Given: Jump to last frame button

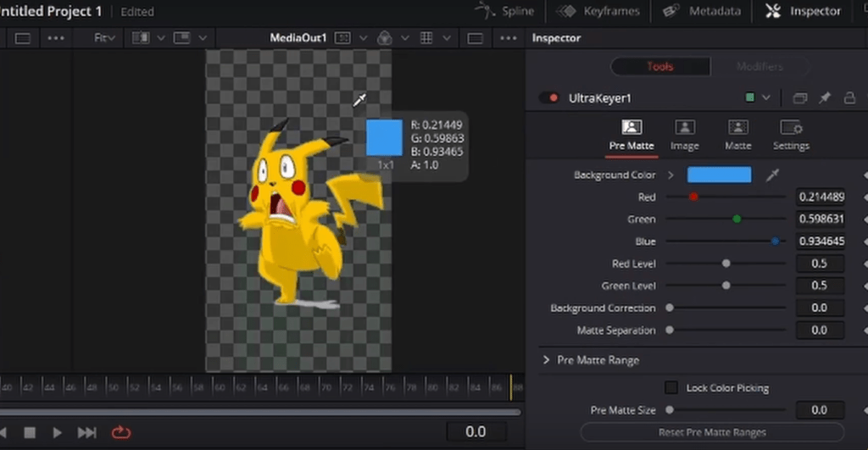Looking at the screenshot, I should click(87, 433).
